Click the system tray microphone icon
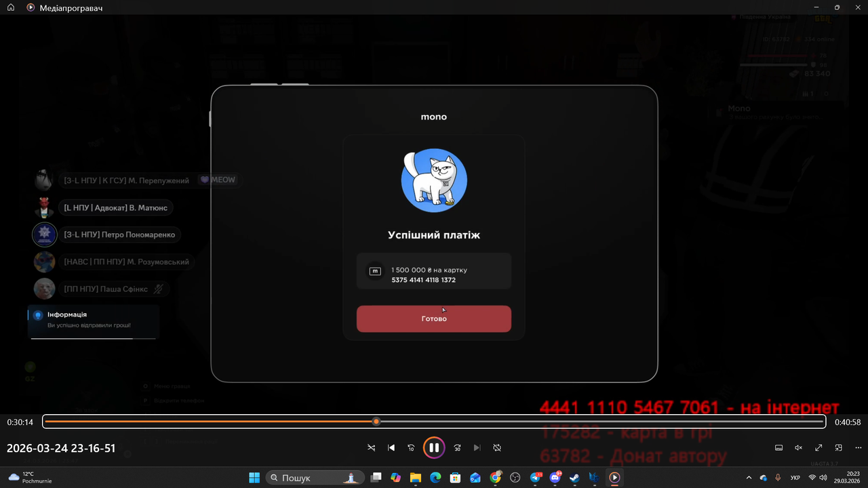Image resolution: width=868 pixels, height=488 pixels. pos(778,478)
